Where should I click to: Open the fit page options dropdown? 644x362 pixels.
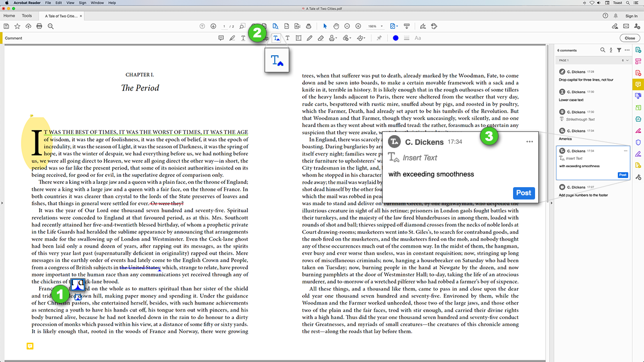[x=394, y=26]
